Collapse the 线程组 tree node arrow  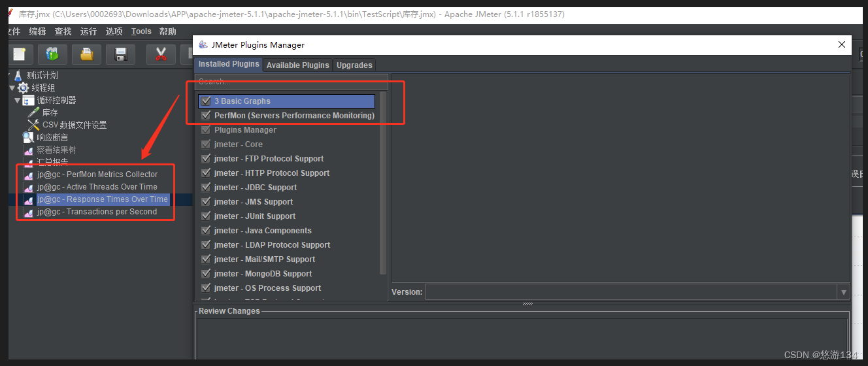[x=12, y=88]
